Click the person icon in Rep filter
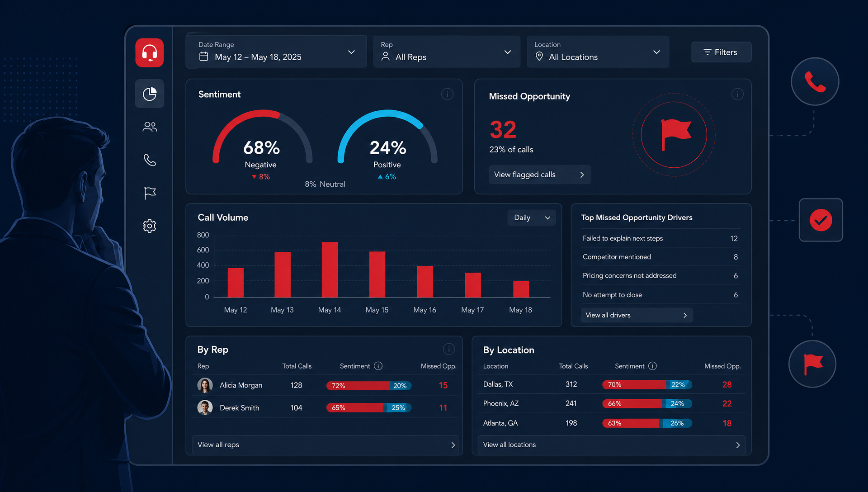The height and width of the screenshot is (492, 868). click(x=385, y=57)
